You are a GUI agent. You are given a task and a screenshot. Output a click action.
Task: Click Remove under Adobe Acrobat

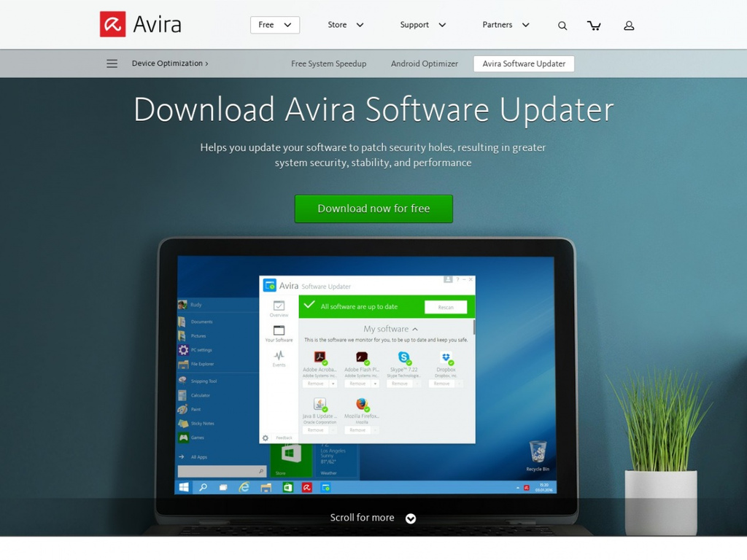[315, 384]
